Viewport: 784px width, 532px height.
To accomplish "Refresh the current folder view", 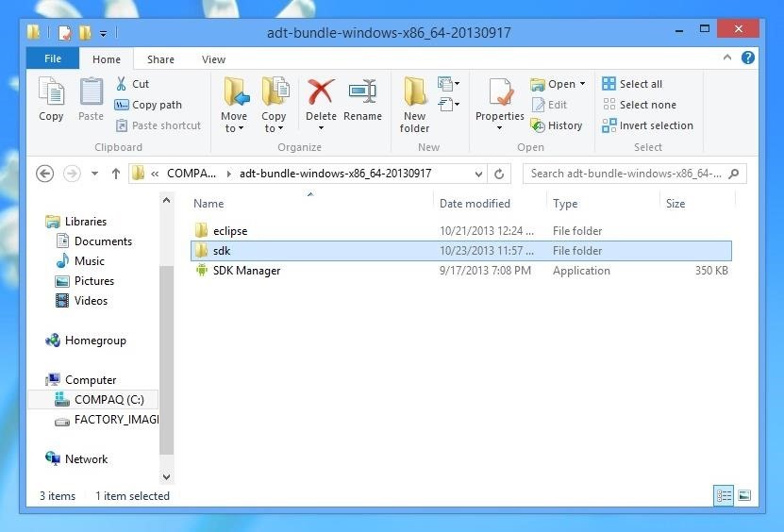I will click(x=499, y=174).
